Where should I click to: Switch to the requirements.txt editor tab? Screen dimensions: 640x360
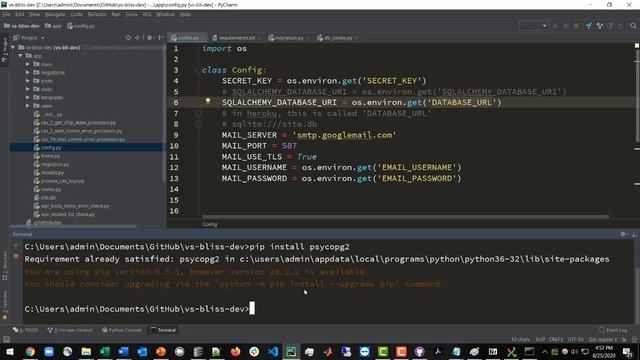point(236,38)
